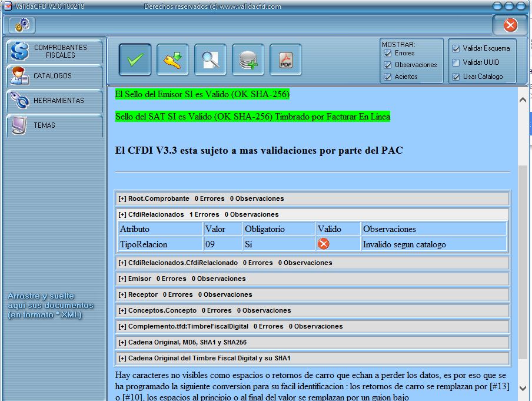Image resolution: width=532 pixels, height=401 pixels.
Task: Click the red X invalid mark for TipoRelacion
Action: coord(323,244)
